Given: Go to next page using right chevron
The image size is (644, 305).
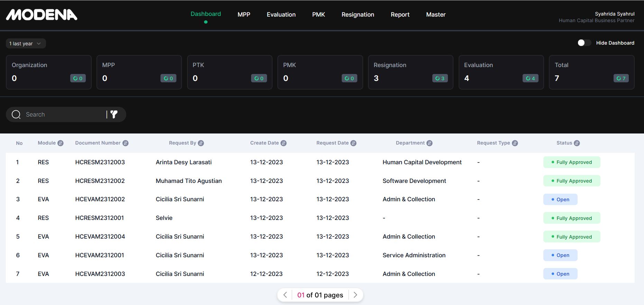Looking at the screenshot, I should click(355, 295).
